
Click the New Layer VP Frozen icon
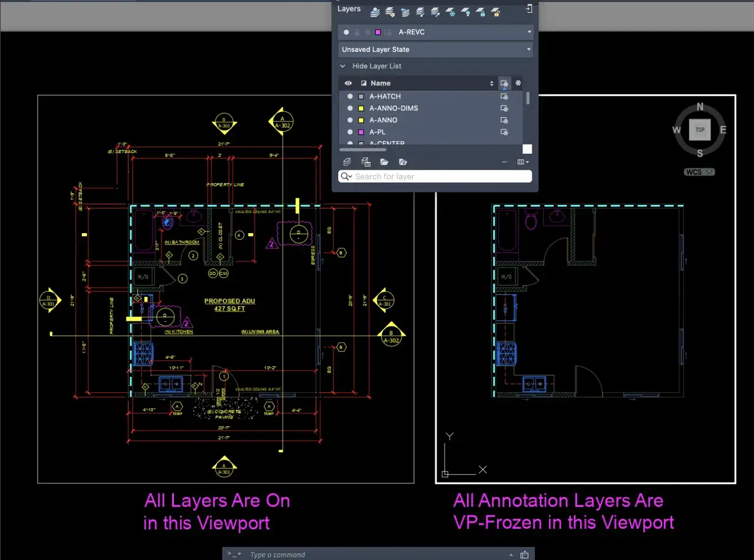click(366, 162)
